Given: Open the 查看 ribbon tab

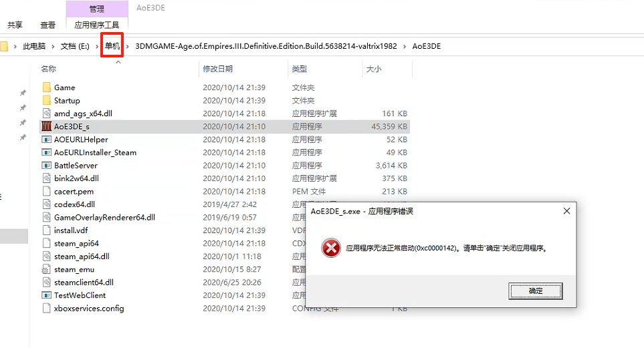Looking at the screenshot, I should [47, 25].
